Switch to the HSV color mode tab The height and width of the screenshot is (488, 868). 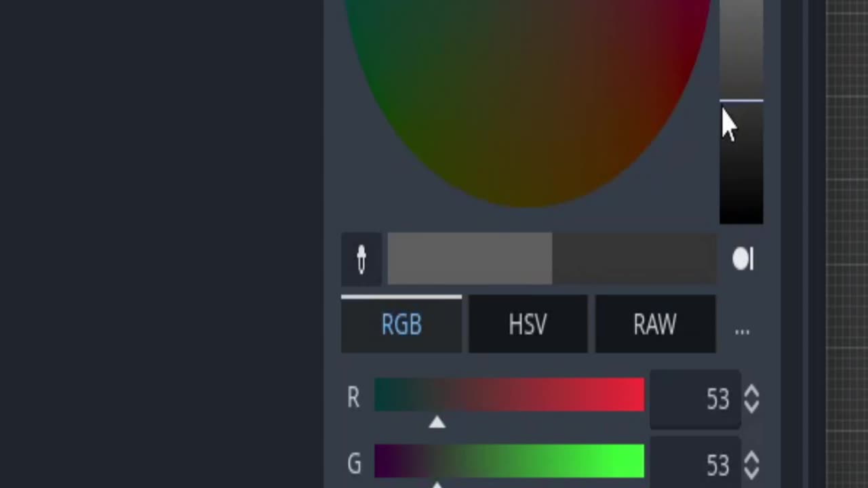pyautogui.click(x=528, y=325)
